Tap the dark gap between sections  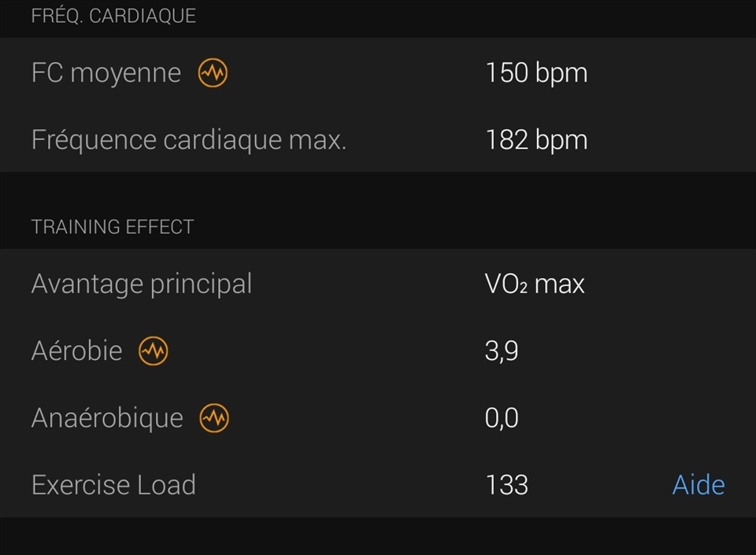(x=378, y=193)
